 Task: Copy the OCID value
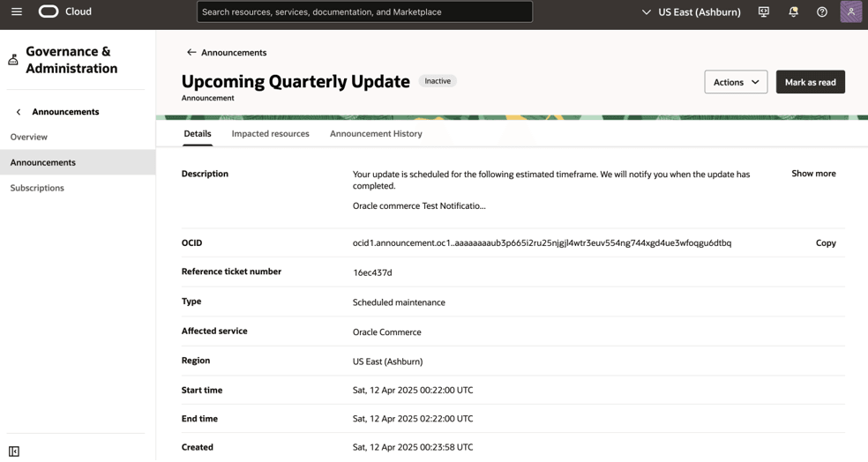826,242
